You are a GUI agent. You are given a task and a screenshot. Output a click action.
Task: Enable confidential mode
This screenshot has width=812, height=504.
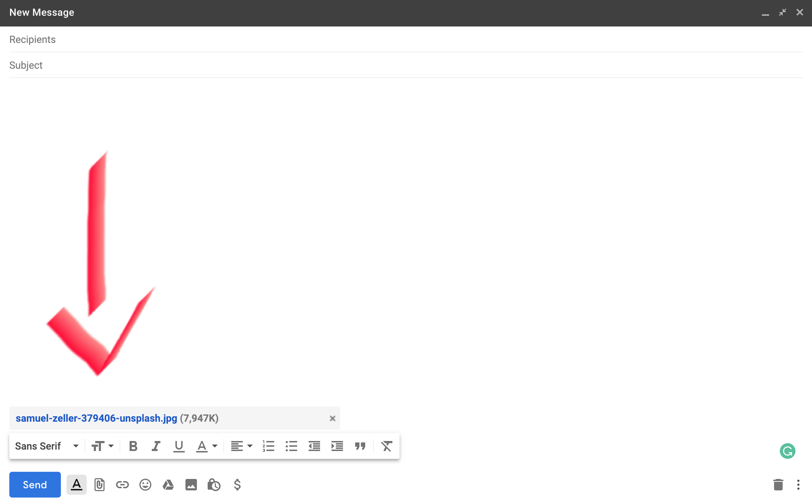tap(214, 485)
